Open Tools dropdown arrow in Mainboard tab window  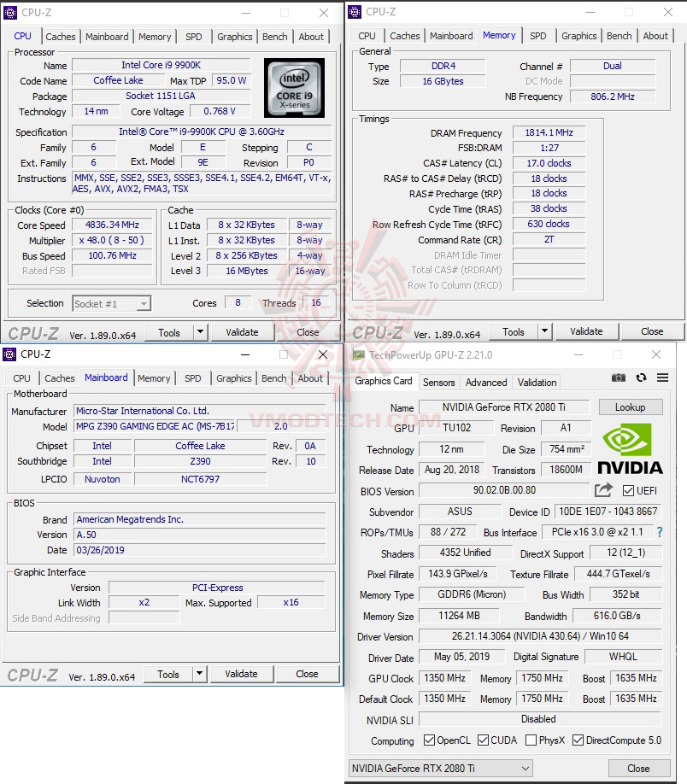199,674
